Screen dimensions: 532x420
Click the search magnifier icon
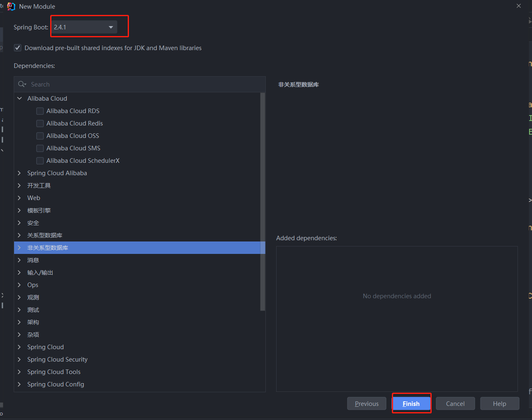click(x=22, y=84)
